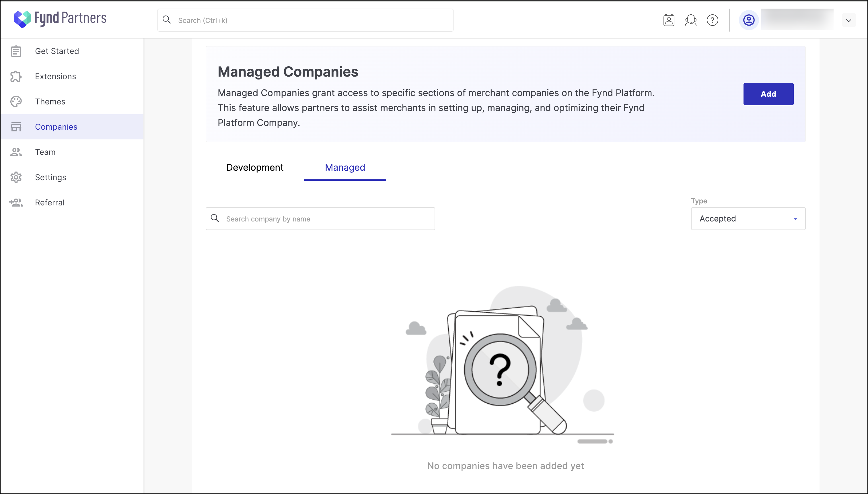Open Referral in sidebar
Viewport: 868px width, 494px height.
(x=72, y=203)
